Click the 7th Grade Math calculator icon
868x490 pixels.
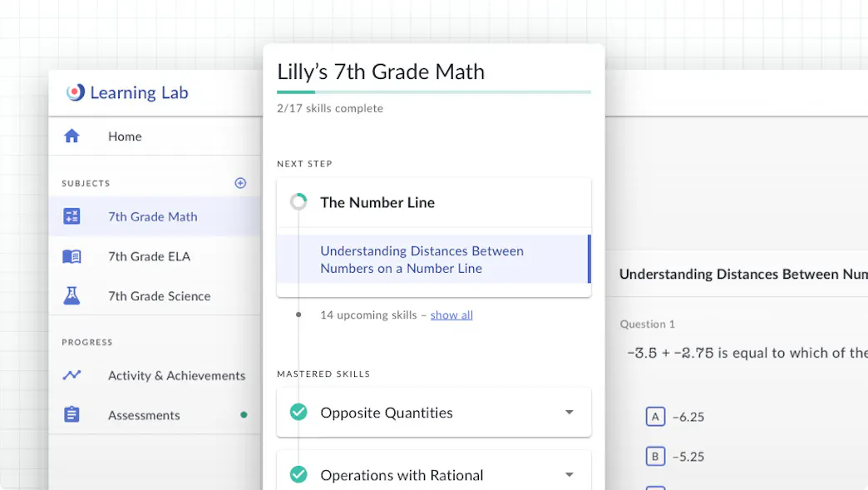tap(72, 216)
